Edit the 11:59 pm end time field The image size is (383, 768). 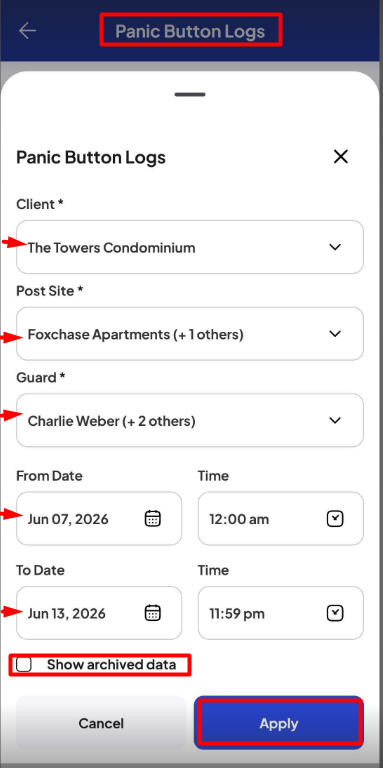(281, 613)
